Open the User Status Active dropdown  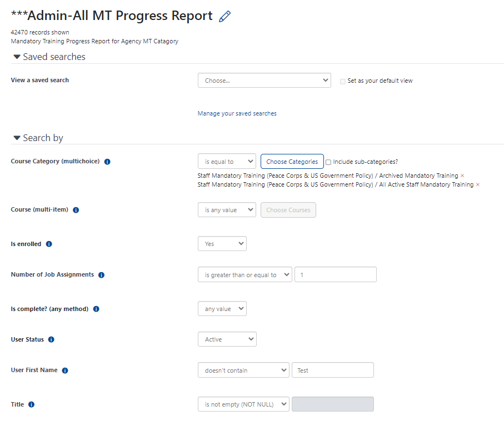pos(227,339)
